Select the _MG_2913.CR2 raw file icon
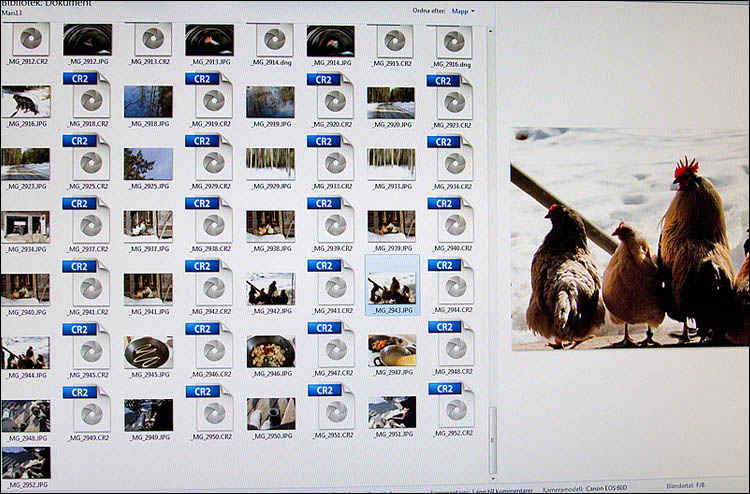The image size is (750, 494). 153,39
